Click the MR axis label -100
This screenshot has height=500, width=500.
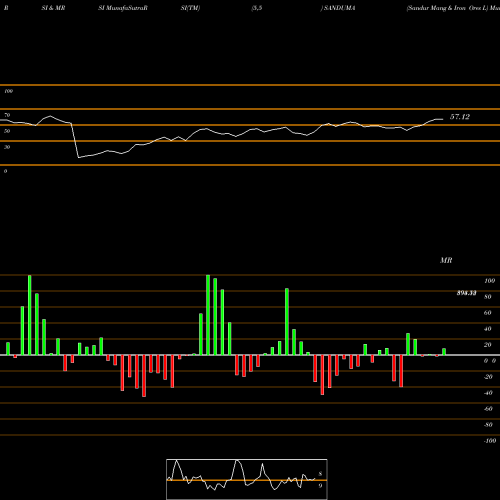(490, 441)
